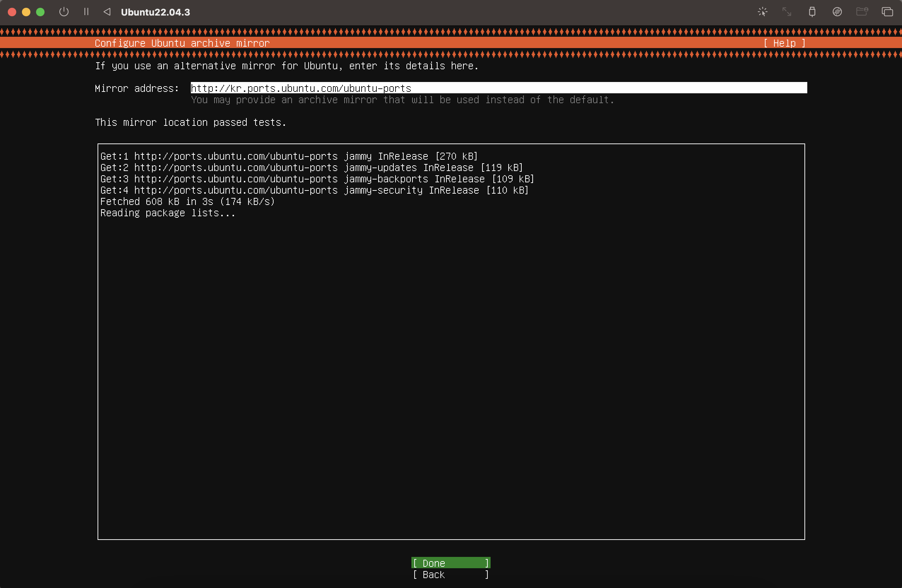Screen dimensions: 902x588
Task: Open the Help menu in installer header
Action: (x=784, y=43)
